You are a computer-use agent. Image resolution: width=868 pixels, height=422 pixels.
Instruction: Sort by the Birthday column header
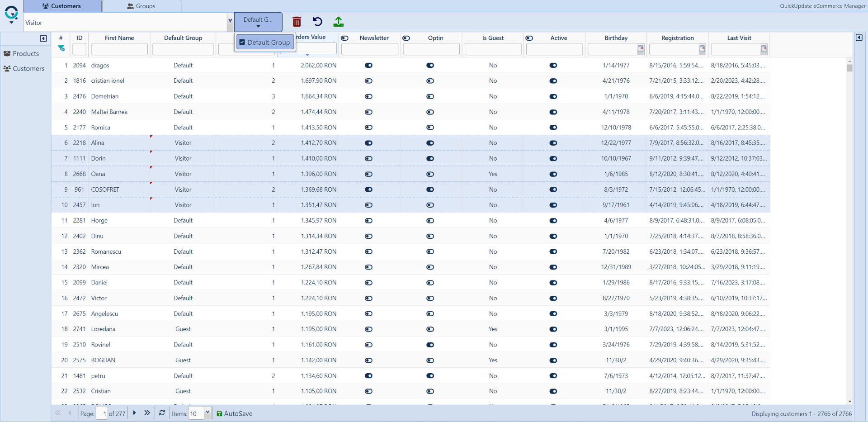click(x=616, y=38)
